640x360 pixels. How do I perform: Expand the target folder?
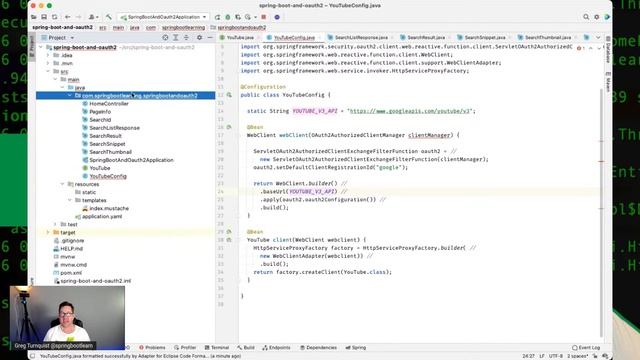[x=48, y=233]
